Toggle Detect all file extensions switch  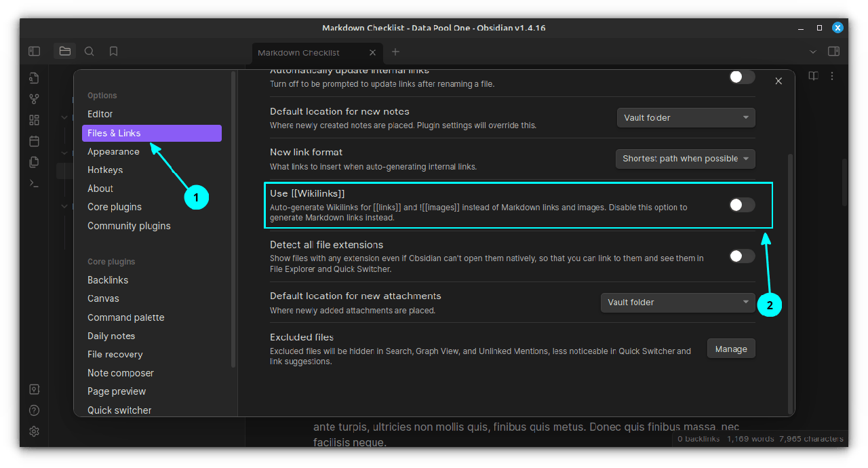pyautogui.click(x=741, y=256)
